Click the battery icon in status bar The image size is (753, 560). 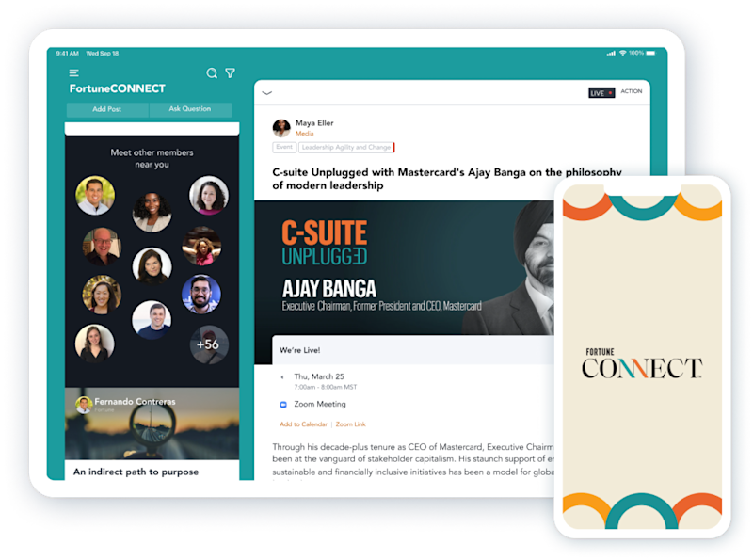[x=650, y=53]
